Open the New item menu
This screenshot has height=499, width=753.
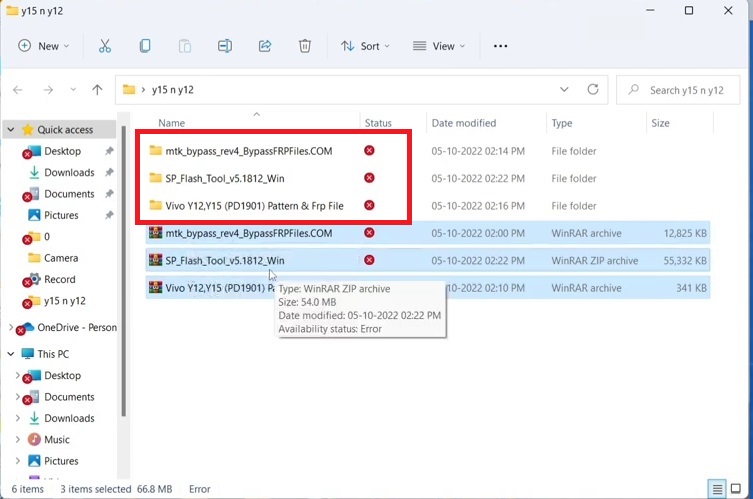coord(44,46)
